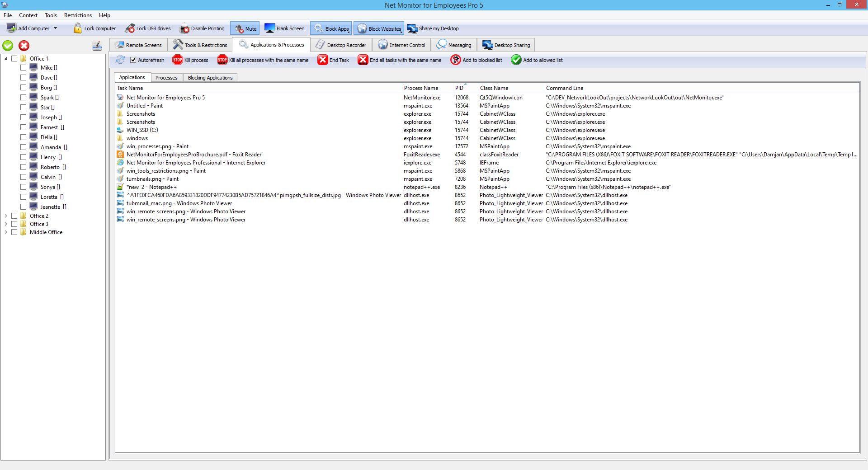Check the Office 1 group checkbox
Screen dimensions: 868x470
point(14,58)
